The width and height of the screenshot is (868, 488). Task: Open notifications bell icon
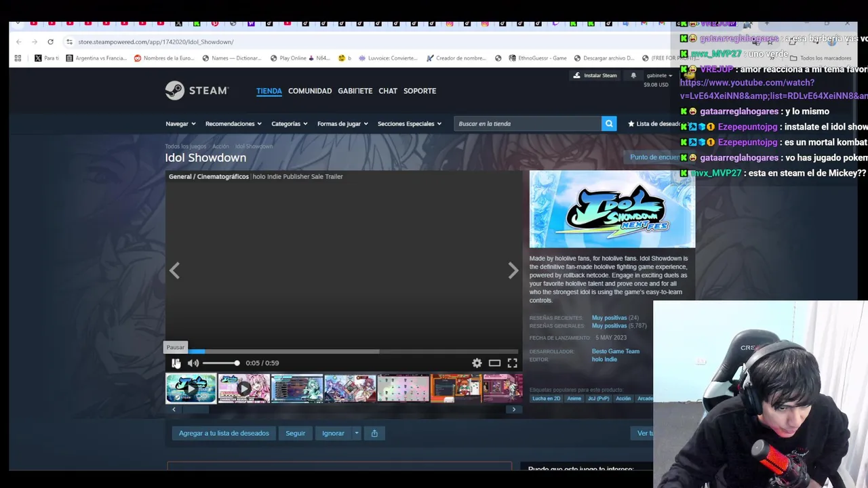click(633, 75)
